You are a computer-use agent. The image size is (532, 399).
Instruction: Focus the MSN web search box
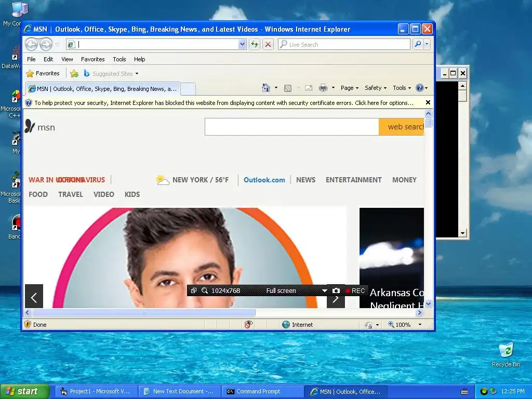292,127
